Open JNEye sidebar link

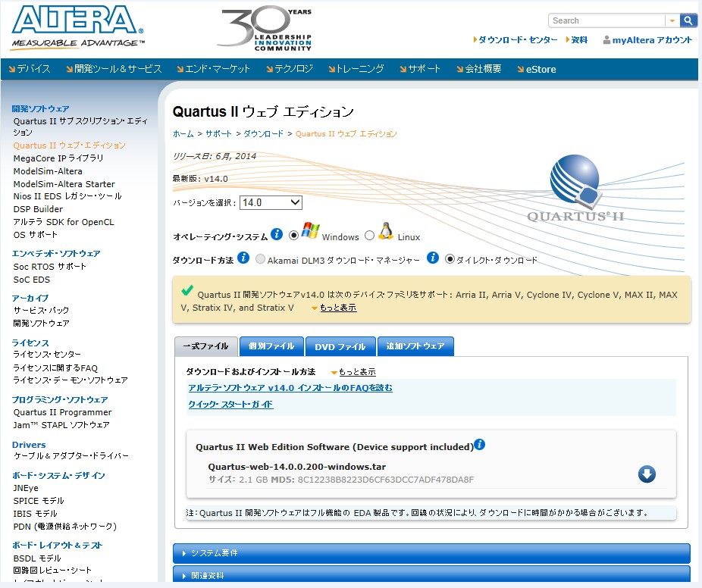pyautogui.click(x=26, y=488)
